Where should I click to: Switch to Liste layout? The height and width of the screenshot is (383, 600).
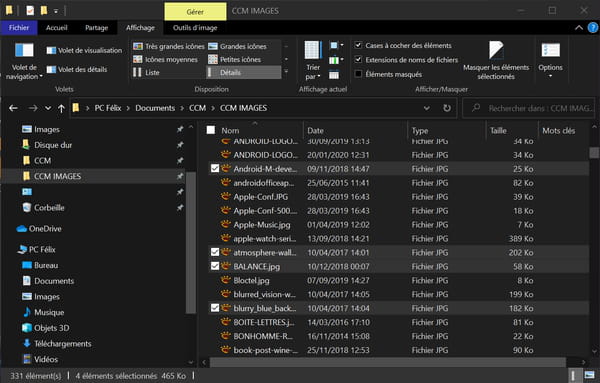pyautogui.click(x=146, y=72)
